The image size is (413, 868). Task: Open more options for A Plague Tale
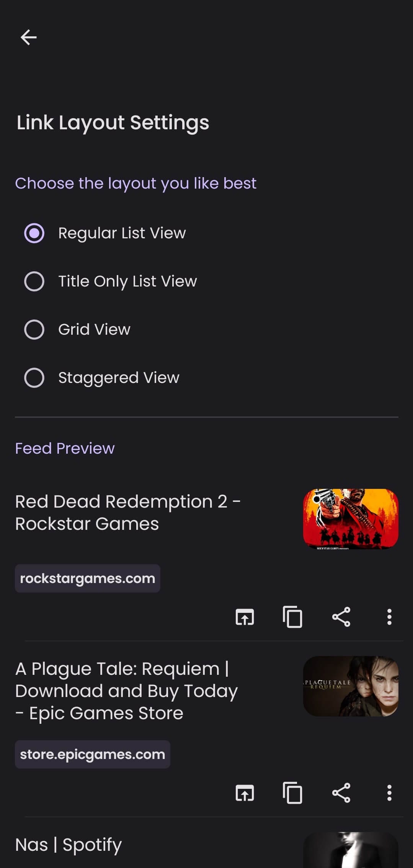pyautogui.click(x=389, y=793)
